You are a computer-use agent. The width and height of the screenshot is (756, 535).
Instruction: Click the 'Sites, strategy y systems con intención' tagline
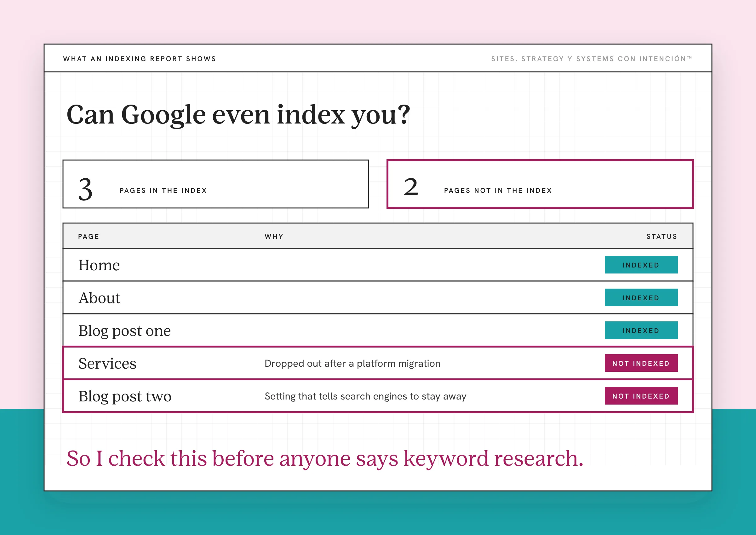[591, 59]
